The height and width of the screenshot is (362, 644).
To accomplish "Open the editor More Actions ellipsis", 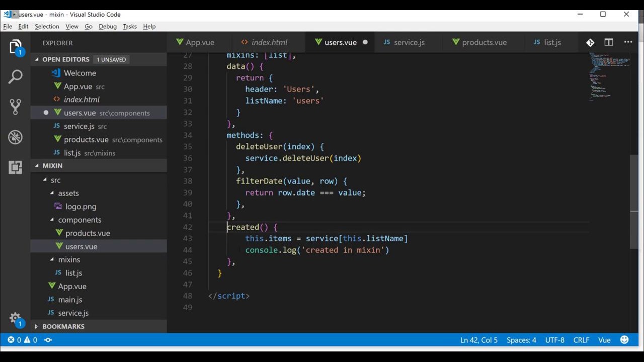I will tap(628, 43).
